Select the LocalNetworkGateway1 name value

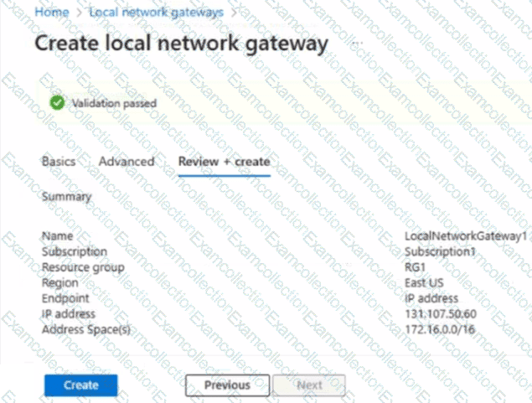(x=465, y=236)
